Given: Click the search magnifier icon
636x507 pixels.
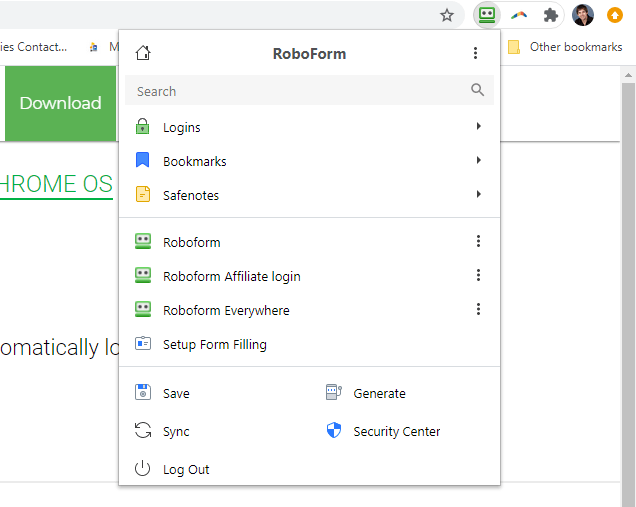Looking at the screenshot, I should 477,90.
